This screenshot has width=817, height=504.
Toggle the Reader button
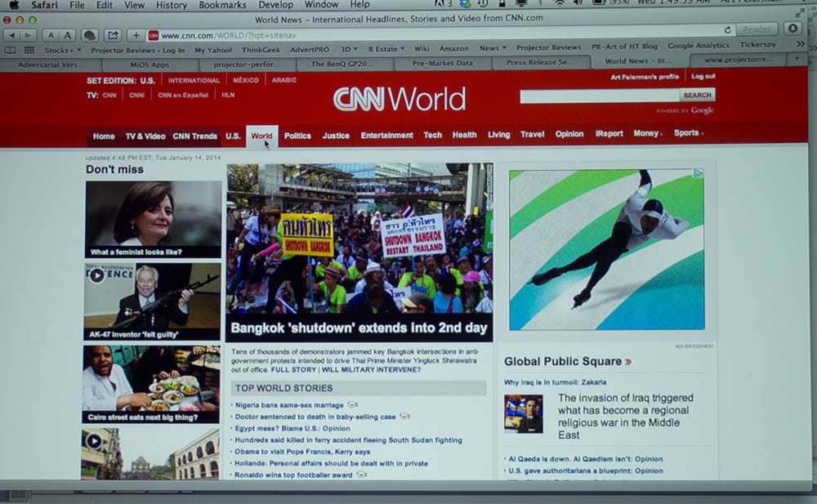point(757,29)
